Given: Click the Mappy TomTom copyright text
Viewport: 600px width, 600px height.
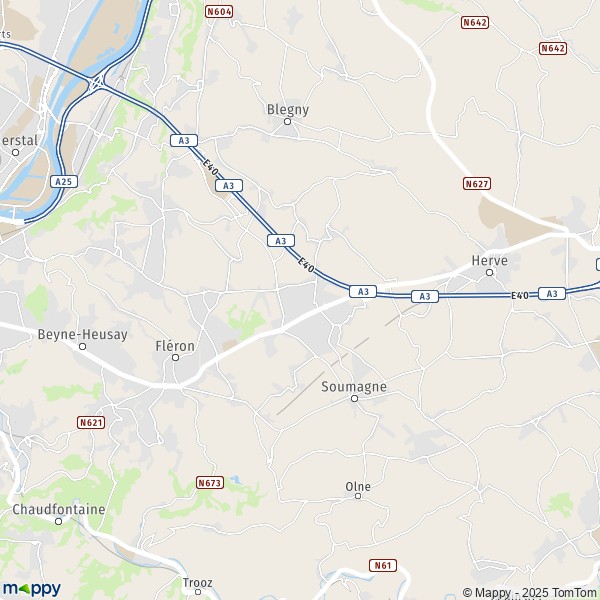Looking at the screenshot, I should [x=529, y=592].
